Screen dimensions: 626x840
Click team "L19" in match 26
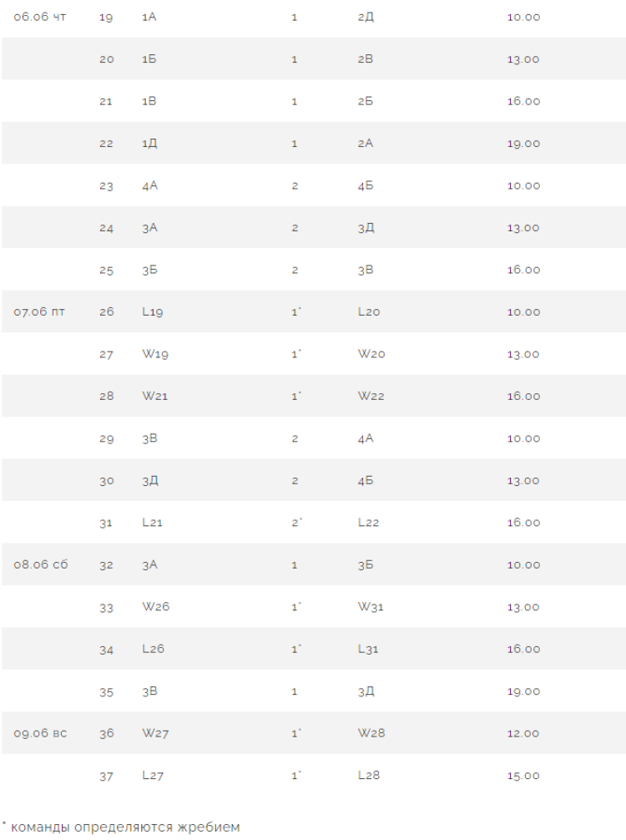154,311
